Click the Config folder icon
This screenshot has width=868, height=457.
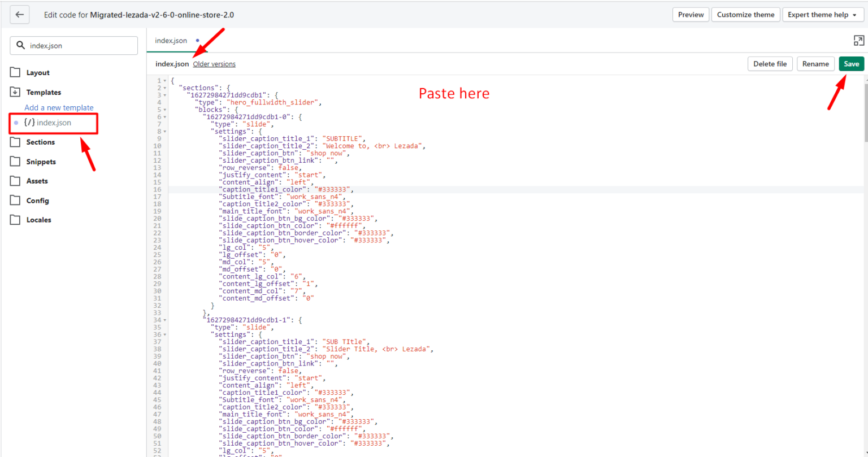coord(15,201)
